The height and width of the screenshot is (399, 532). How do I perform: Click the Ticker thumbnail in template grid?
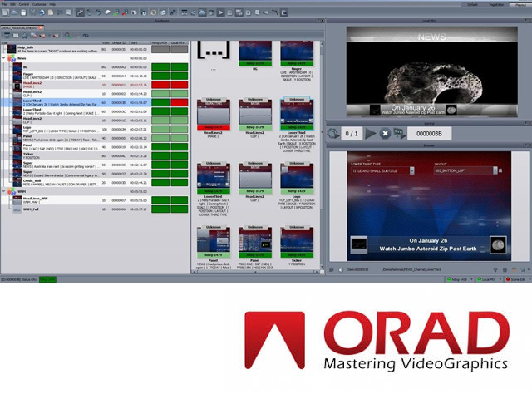tap(297, 243)
